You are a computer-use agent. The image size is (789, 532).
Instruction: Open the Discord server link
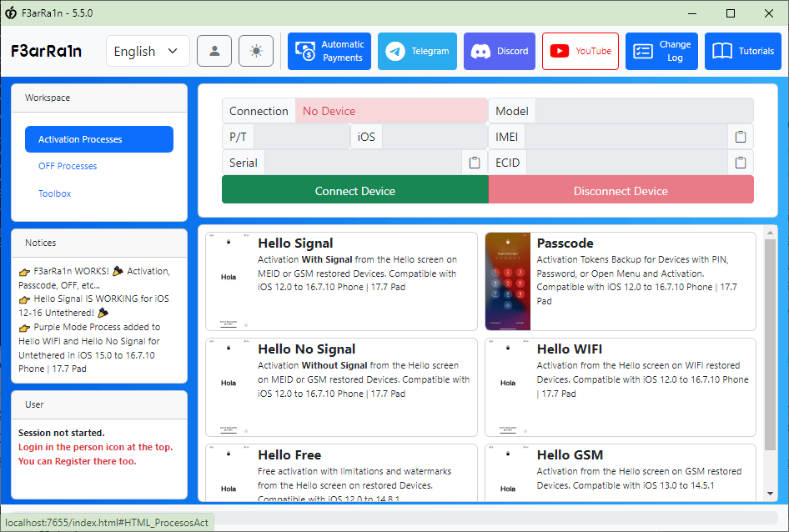pos(499,51)
